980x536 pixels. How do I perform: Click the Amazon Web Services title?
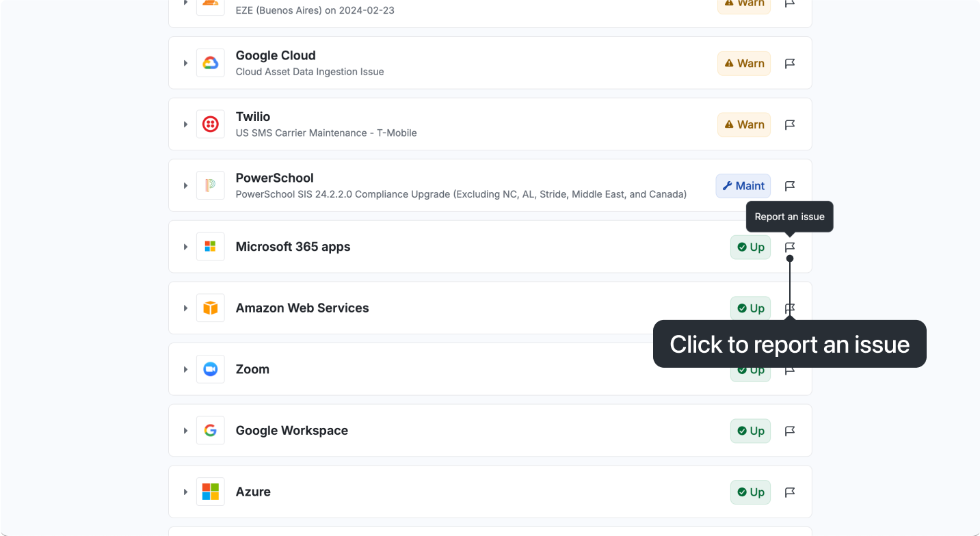pyautogui.click(x=302, y=308)
